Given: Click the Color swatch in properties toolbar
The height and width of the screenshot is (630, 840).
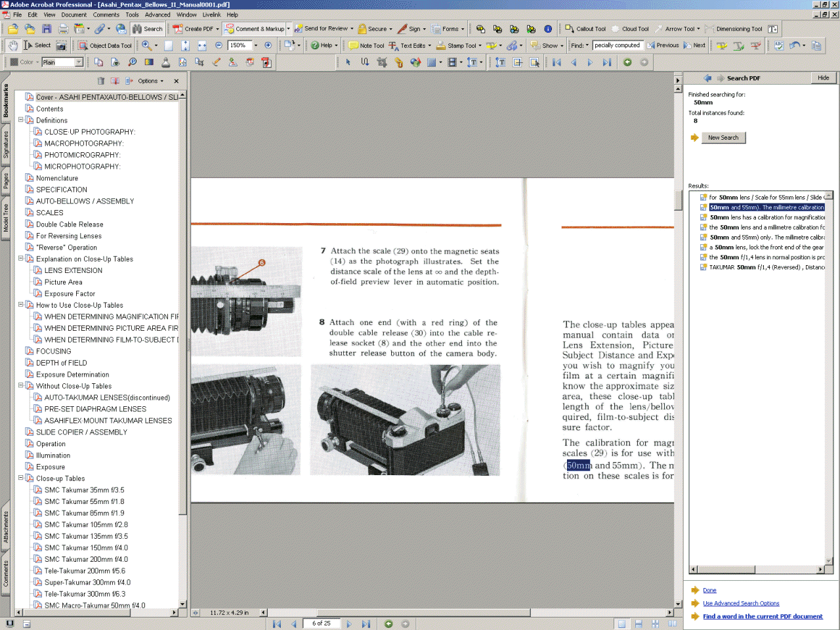Looking at the screenshot, I should (x=14, y=62).
